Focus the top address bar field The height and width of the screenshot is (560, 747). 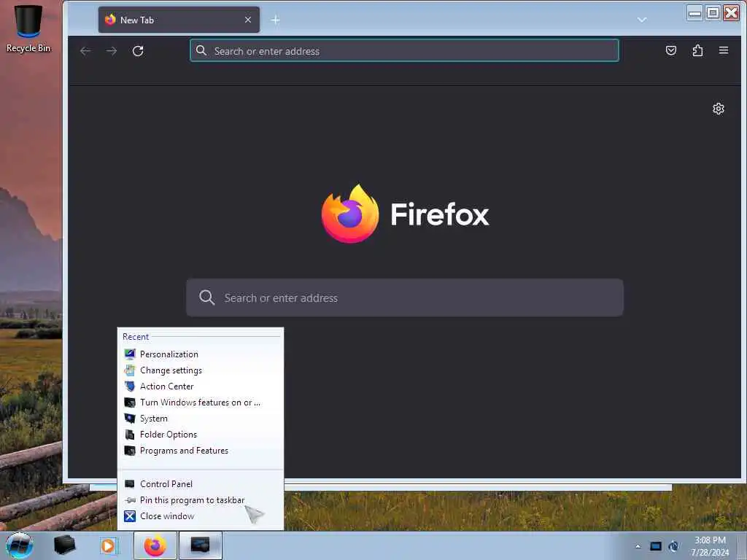404,50
